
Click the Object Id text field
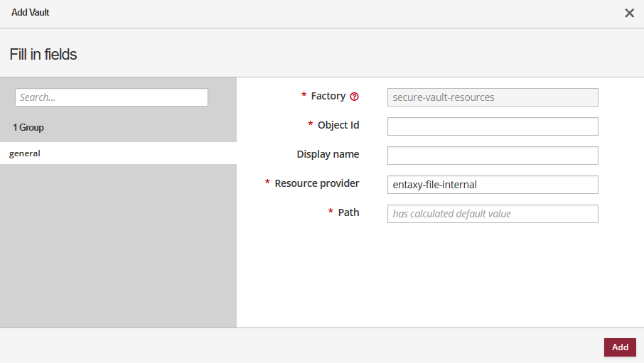coord(493,126)
